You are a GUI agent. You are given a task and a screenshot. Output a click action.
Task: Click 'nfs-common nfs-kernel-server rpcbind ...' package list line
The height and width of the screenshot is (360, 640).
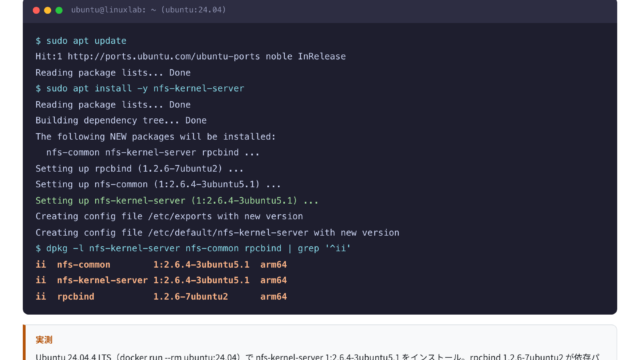[x=153, y=153]
